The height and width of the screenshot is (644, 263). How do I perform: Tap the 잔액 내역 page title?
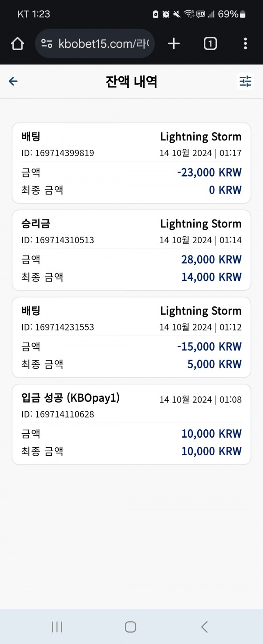(x=131, y=82)
